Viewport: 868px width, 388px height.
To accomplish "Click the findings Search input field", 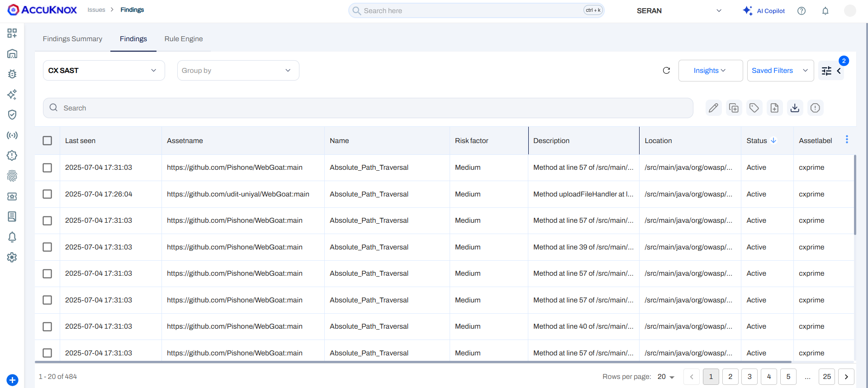I will pyautogui.click(x=368, y=108).
